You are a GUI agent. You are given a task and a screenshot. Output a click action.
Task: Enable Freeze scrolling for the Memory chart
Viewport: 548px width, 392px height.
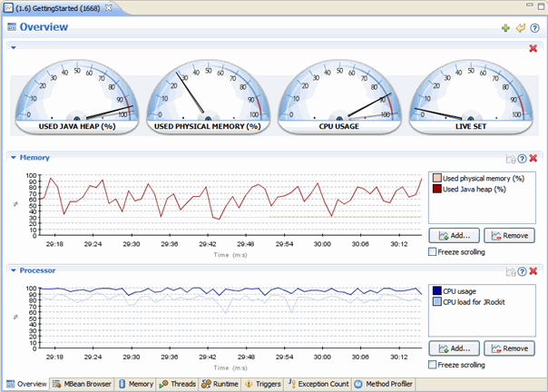pos(433,252)
